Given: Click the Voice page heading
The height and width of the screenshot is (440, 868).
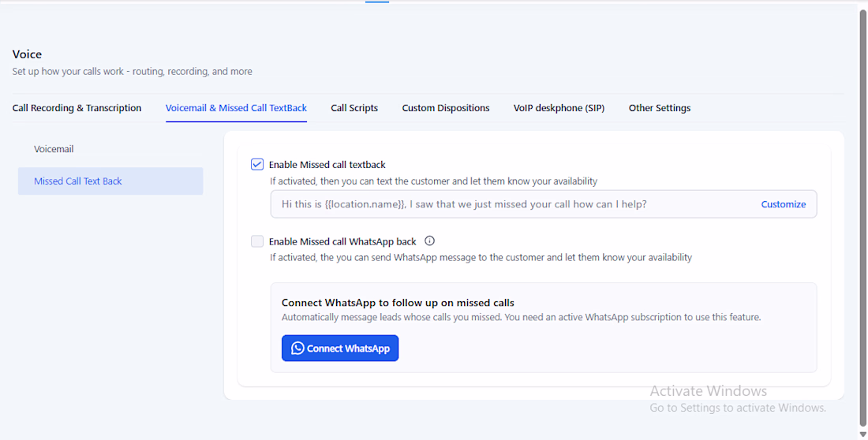Looking at the screenshot, I should coord(27,54).
